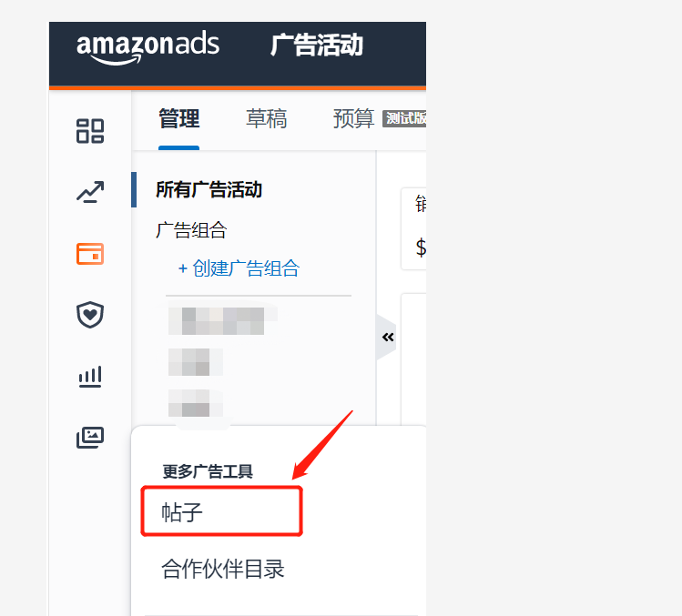Open the image gallery creative assets icon
This screenshot has width=682, height=616.
[x=90, y=438]
